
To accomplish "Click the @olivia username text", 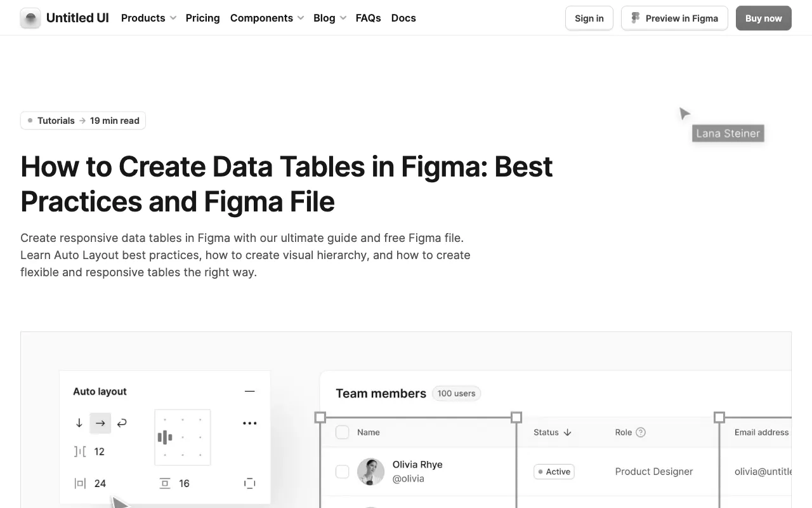I will tap(409, 479).
